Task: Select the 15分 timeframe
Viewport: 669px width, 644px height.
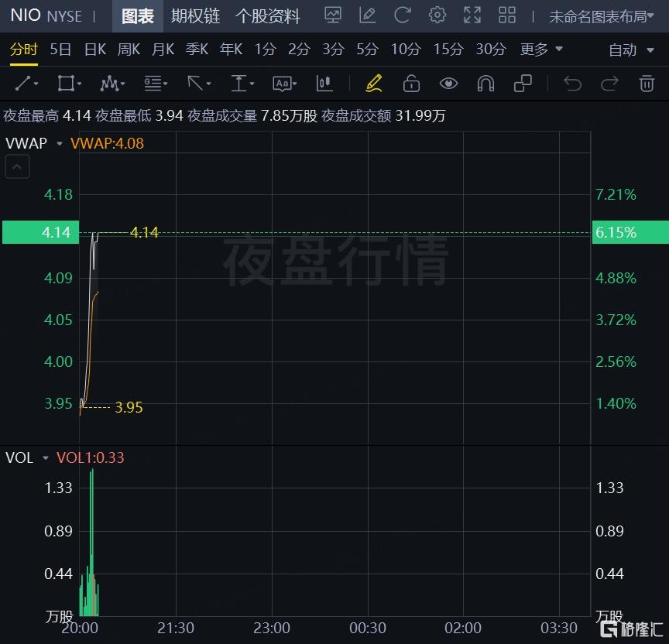Action: 448,49
